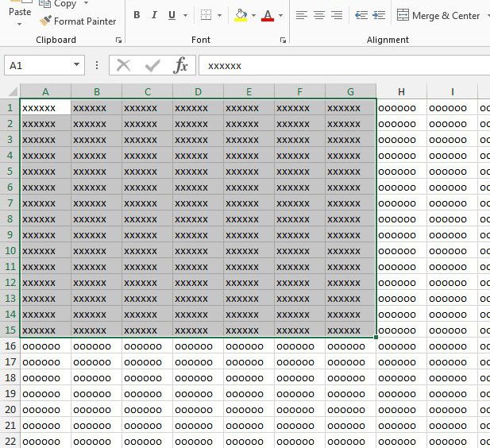
Task: Align text left
Action: click(x=302, y=15)
